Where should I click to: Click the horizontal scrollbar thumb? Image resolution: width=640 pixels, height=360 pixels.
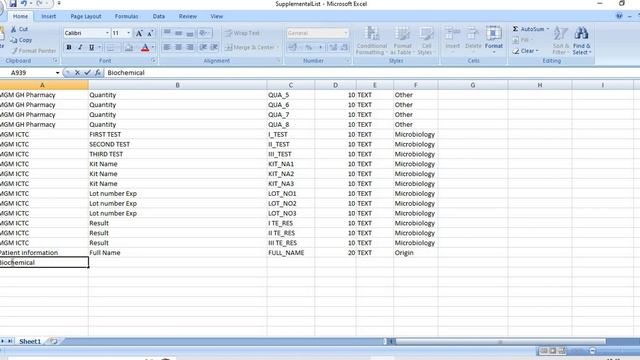coord(500,341)
